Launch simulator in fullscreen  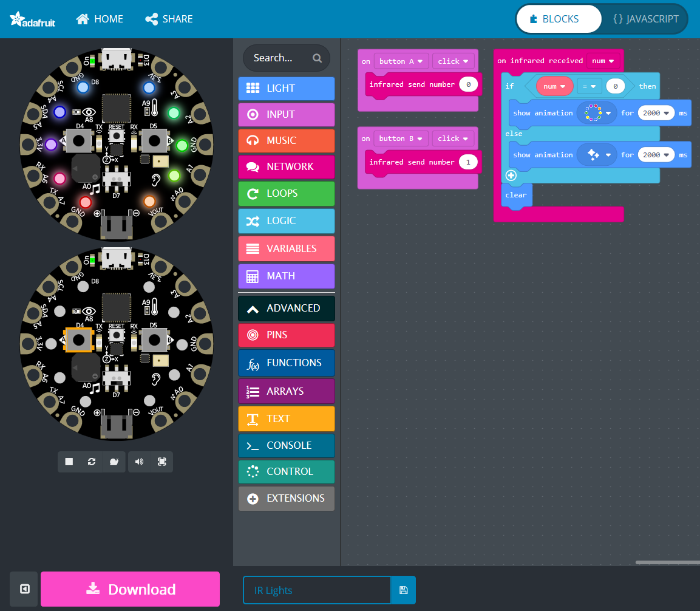(162, 462)
